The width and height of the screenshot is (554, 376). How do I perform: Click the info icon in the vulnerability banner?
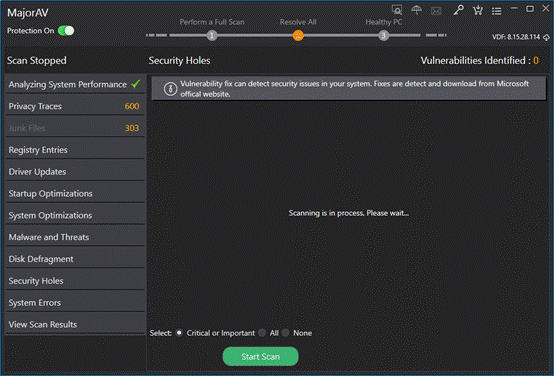[170, 89]
